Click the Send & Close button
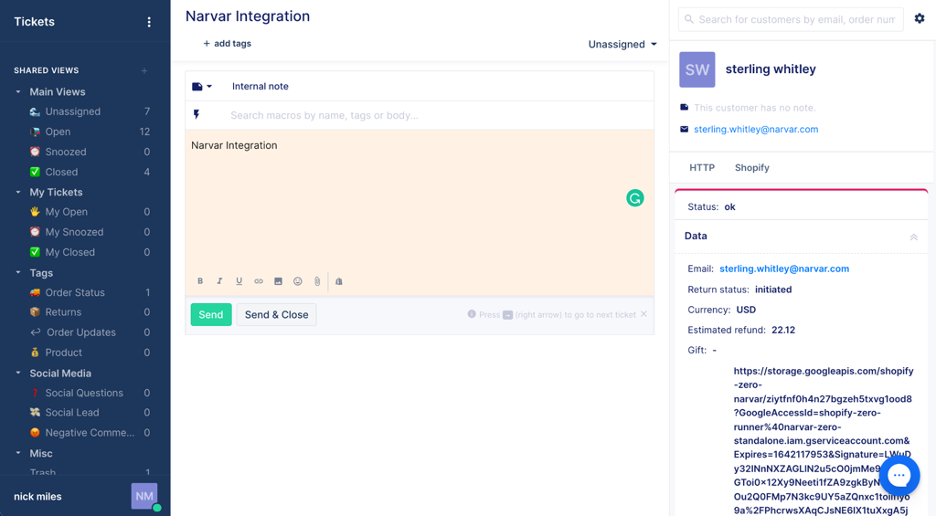Screen dimensions: 936x516 coord(276,315)
